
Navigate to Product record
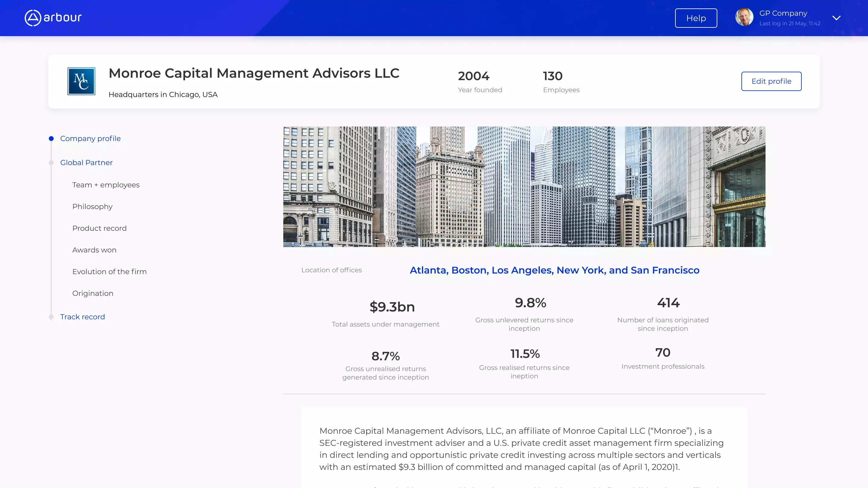click(99, 228)
